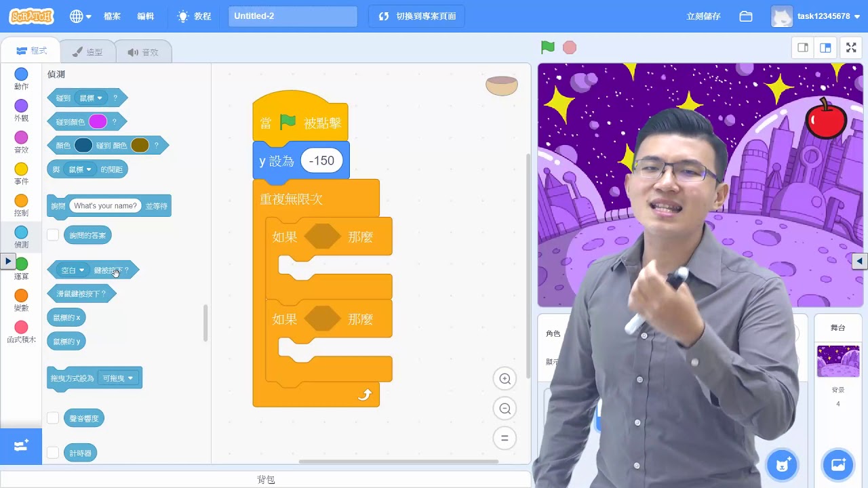
Task: Select the 音效 sound block category
Action: click(x=21, y=142)
